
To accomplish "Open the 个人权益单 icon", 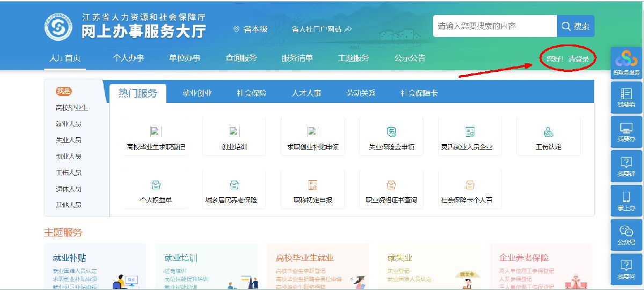I will (156, 185).
